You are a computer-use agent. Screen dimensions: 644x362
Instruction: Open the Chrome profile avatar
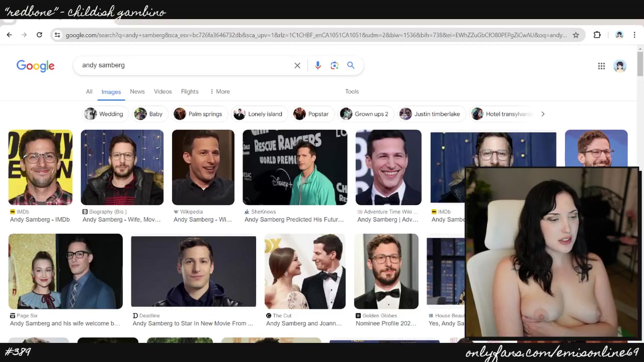click(619, 35)
